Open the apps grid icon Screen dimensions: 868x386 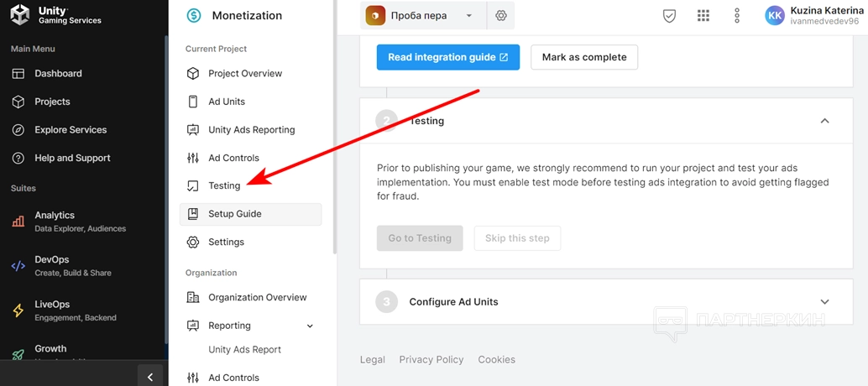click(x=703, y=16)
